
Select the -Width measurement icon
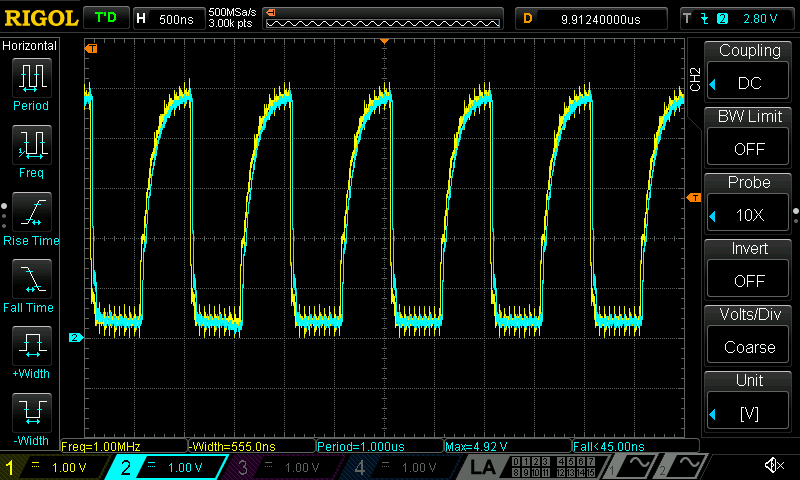[32, 413]
